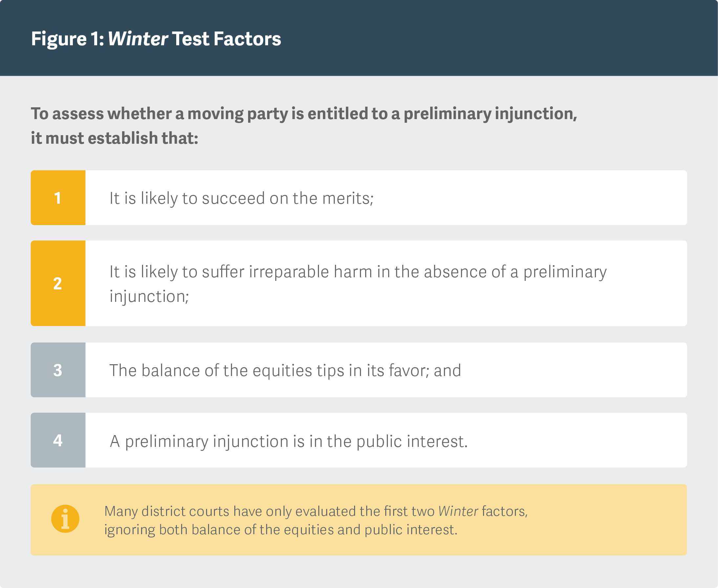Click the info icon in the yellow note
This screenshot has height=588, width=718.
[65, 519]
